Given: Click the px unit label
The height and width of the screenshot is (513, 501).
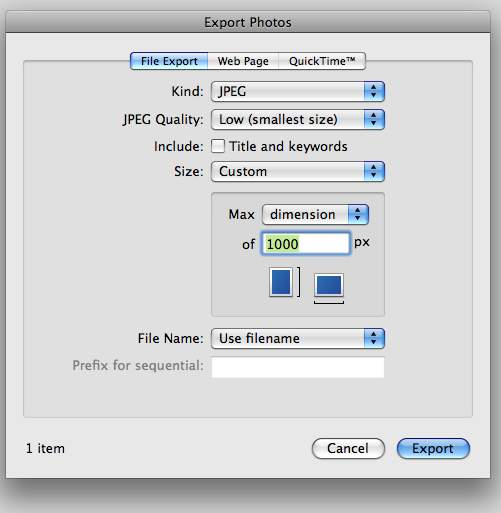Looking at the screenshot, I should tap(362, 242).
